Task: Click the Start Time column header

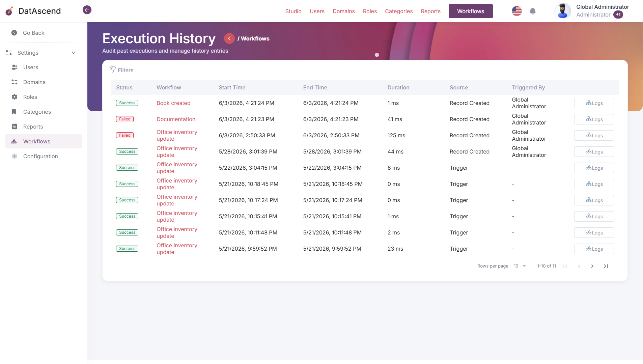Action: coord(232,87)
